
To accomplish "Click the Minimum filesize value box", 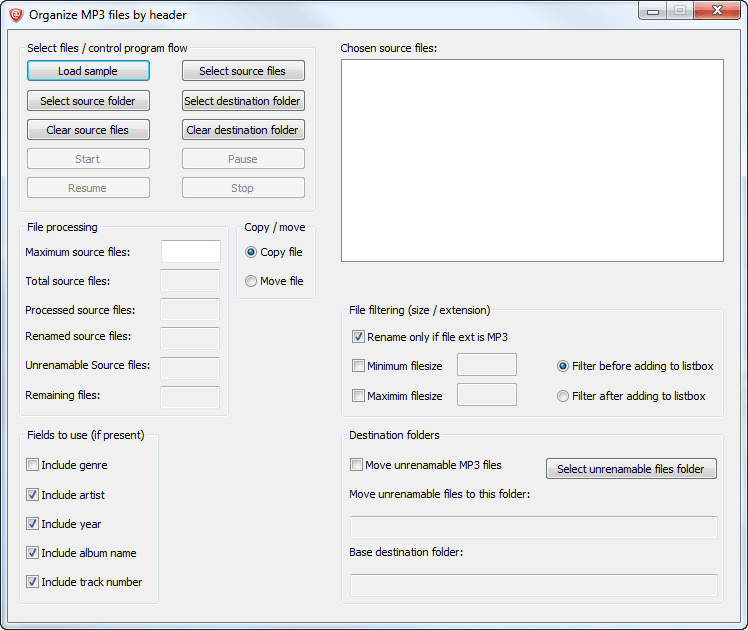I will (x=487, y=365).
